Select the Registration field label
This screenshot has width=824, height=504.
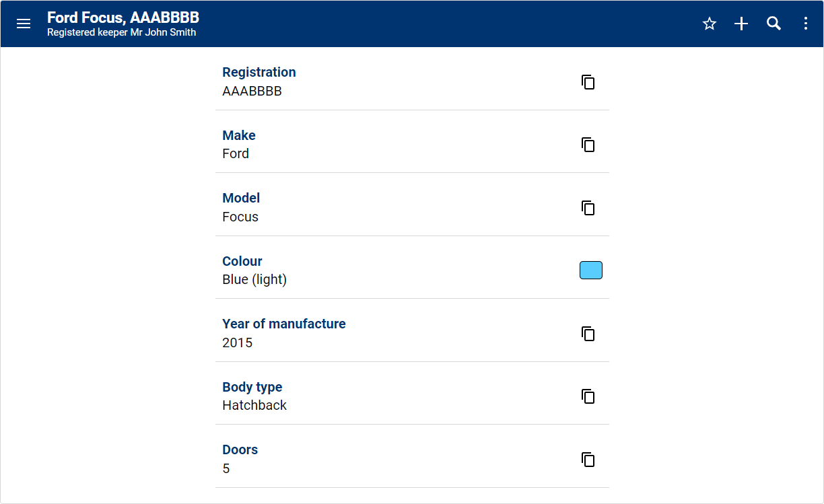pyautogui.click(x=259, y=72)
